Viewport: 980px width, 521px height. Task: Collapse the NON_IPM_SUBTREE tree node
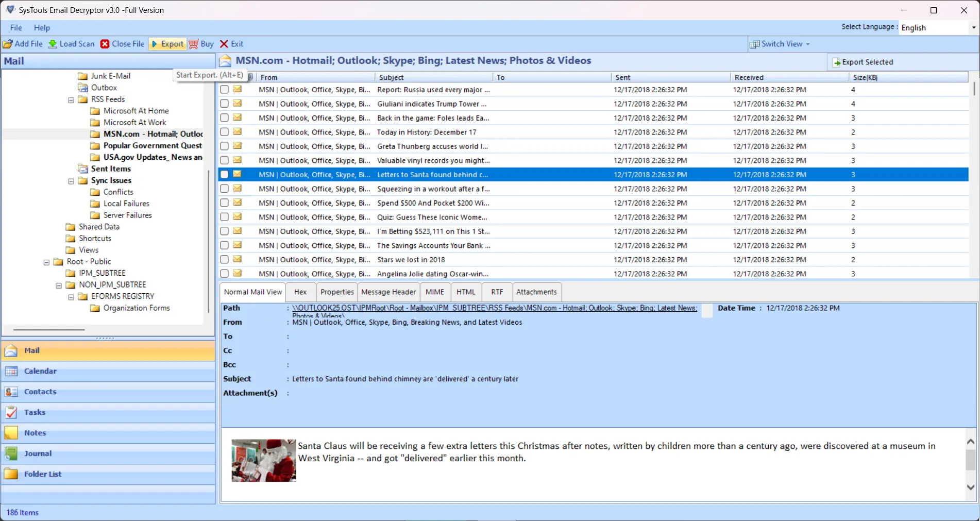click(59, 285)
